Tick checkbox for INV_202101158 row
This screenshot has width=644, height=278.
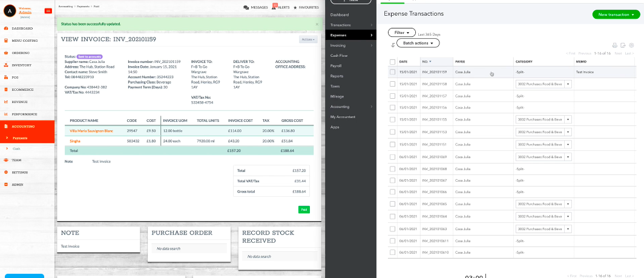pos(393,84)
